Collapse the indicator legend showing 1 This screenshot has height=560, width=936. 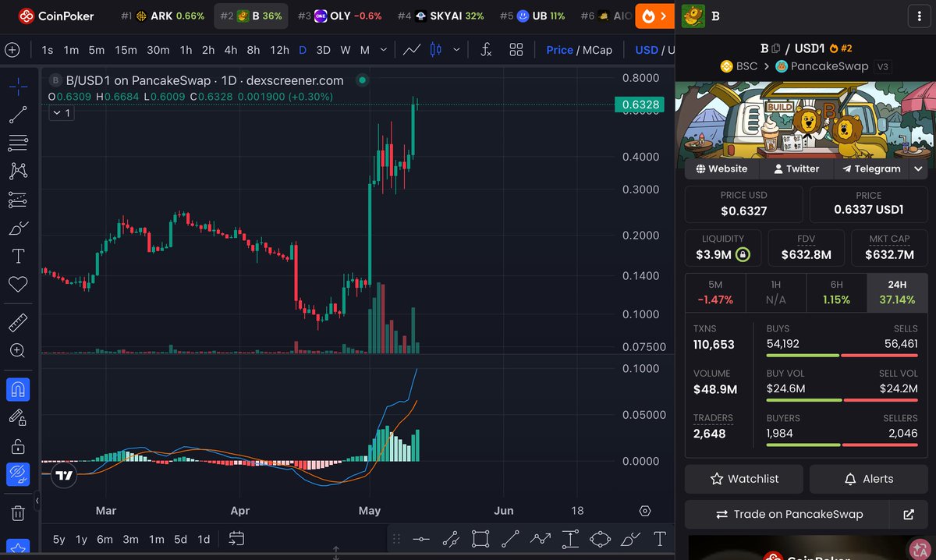coord(61,113)
